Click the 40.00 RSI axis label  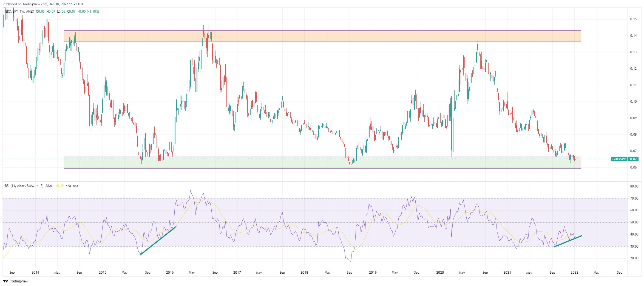coord(634,234)
